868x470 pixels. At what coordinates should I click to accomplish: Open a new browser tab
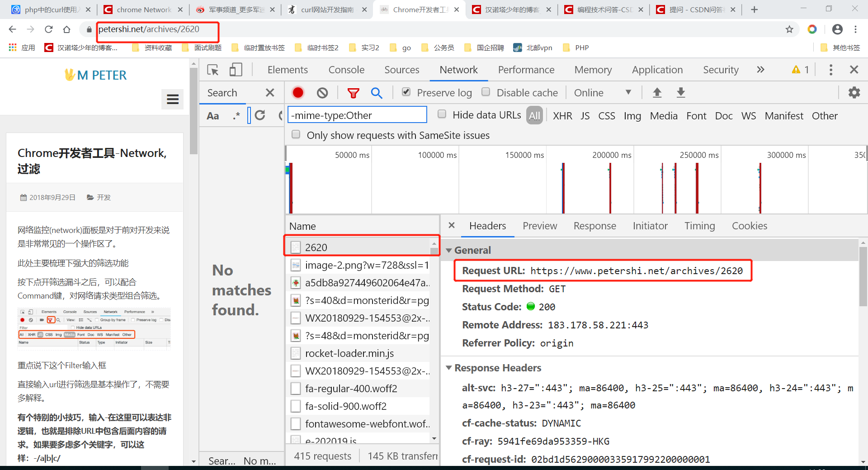[754, 9]
